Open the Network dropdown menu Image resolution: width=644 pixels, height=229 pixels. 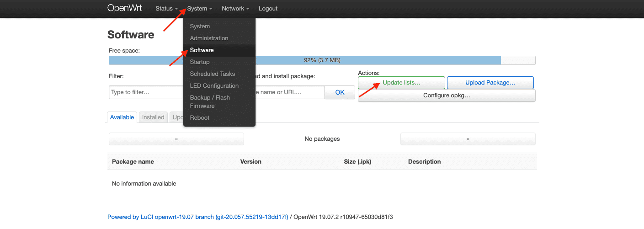point(235,9)
